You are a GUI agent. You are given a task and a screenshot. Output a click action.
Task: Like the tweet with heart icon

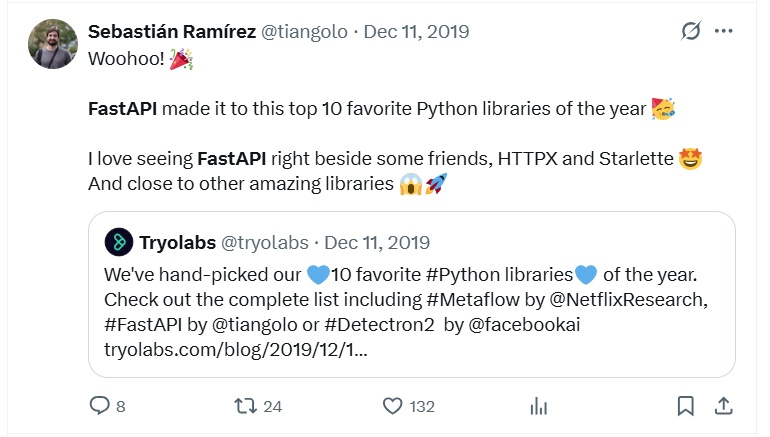click(393, 406)
